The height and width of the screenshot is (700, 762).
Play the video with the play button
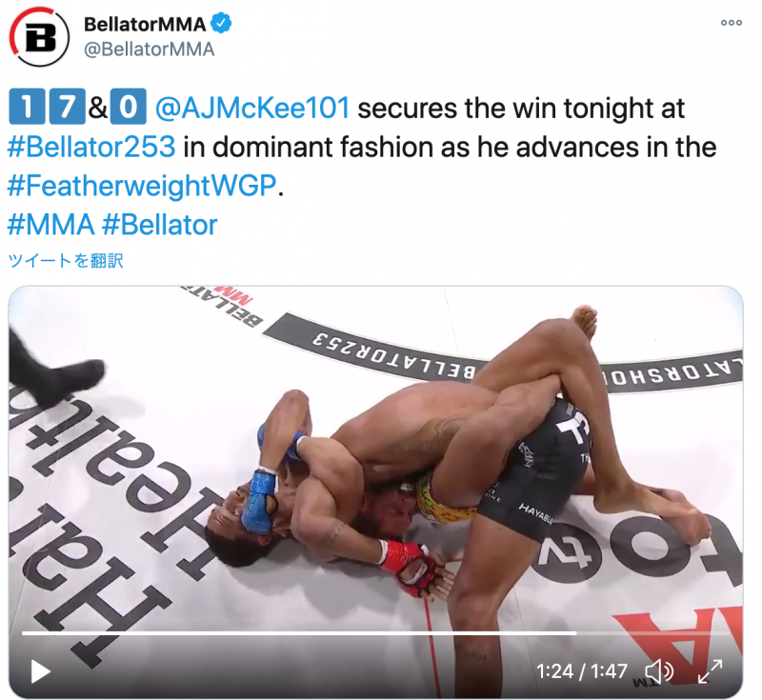point(40,671)
